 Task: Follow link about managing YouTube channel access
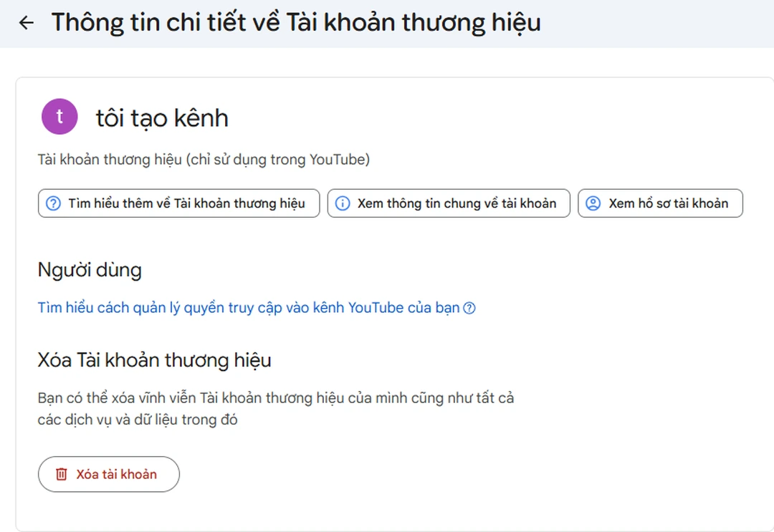(x=249, y=308)
